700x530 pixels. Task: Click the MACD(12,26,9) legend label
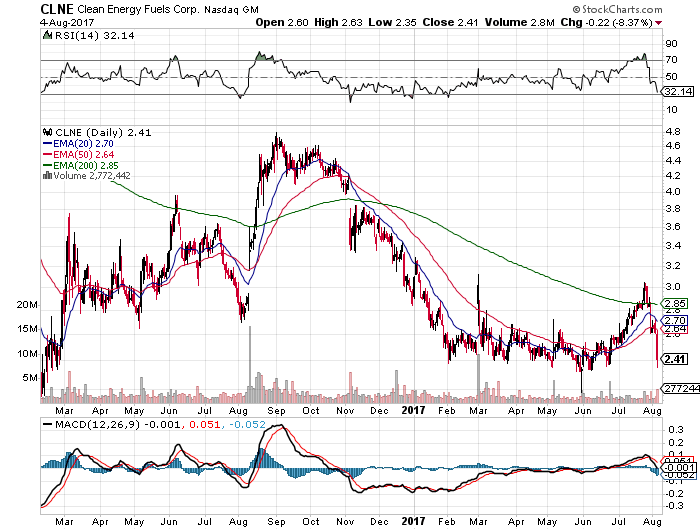click(x=97, y=424)
